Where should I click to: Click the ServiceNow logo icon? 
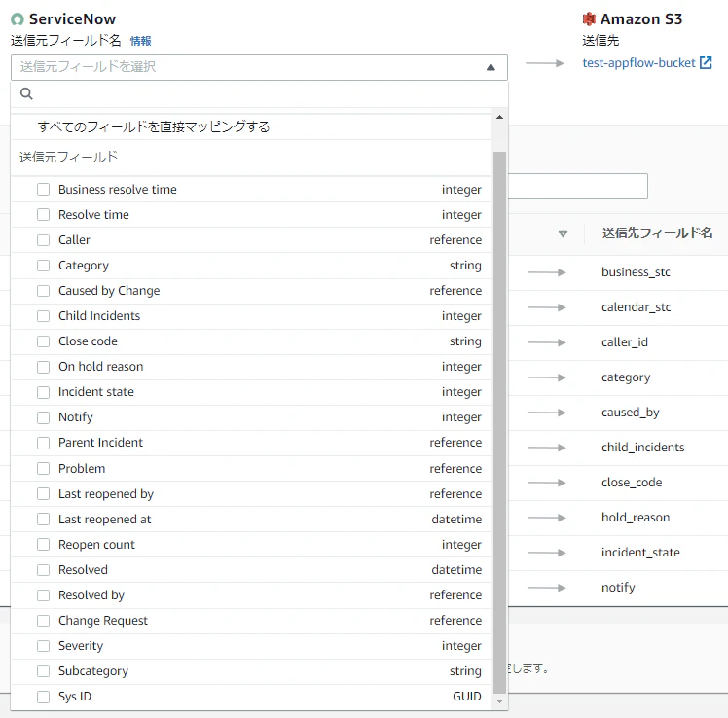tap(18, 19)
